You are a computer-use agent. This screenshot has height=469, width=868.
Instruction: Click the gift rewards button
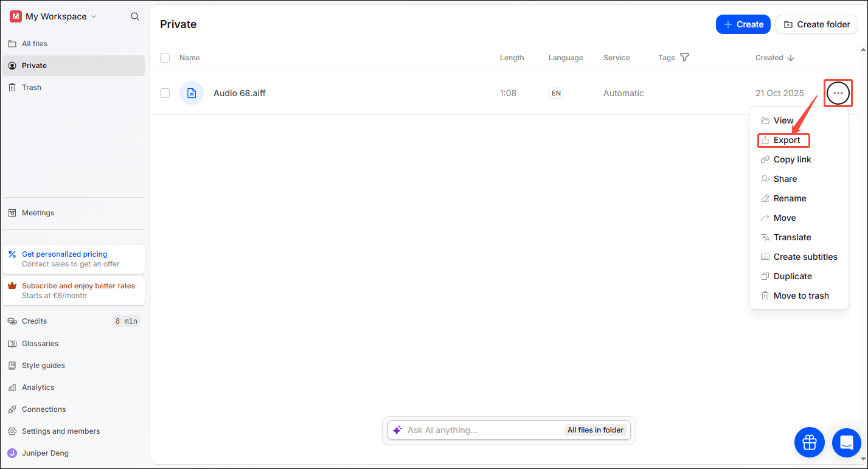click(x=810, y=442)
